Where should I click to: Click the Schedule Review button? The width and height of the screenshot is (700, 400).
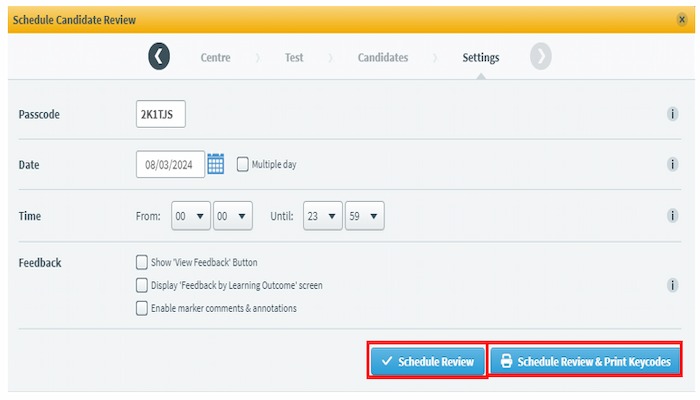(428, 361)
